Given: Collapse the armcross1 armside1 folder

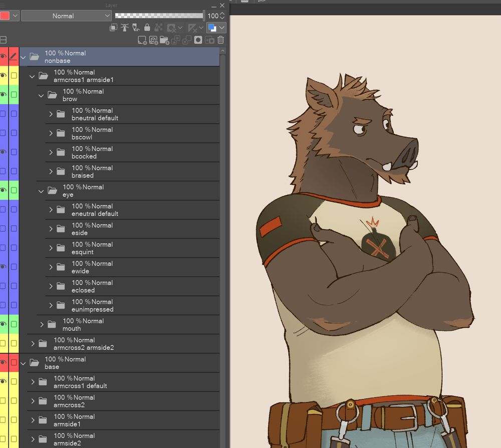Looking at the screenshot, I should coord(32,77).
